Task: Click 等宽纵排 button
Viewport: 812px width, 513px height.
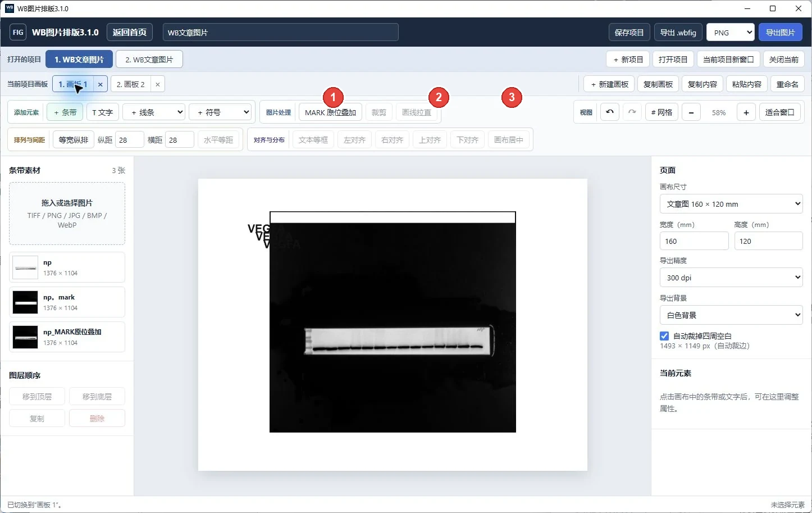Action: [74, 140]
